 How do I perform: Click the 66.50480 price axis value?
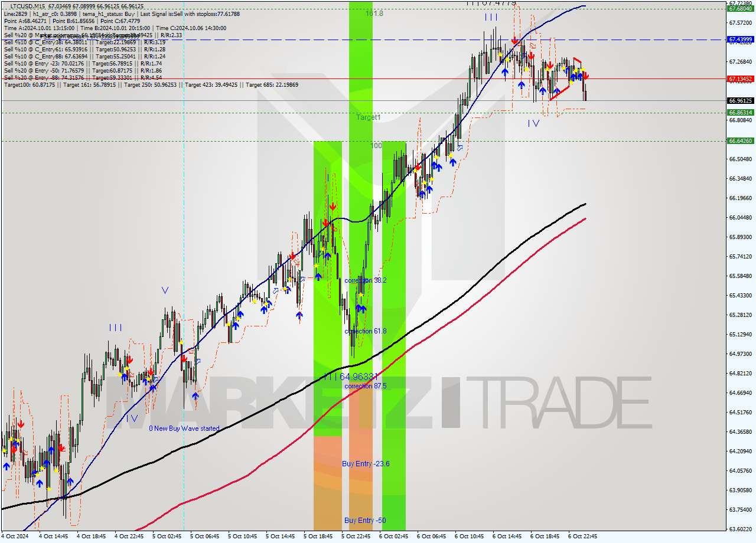[740, 159]
